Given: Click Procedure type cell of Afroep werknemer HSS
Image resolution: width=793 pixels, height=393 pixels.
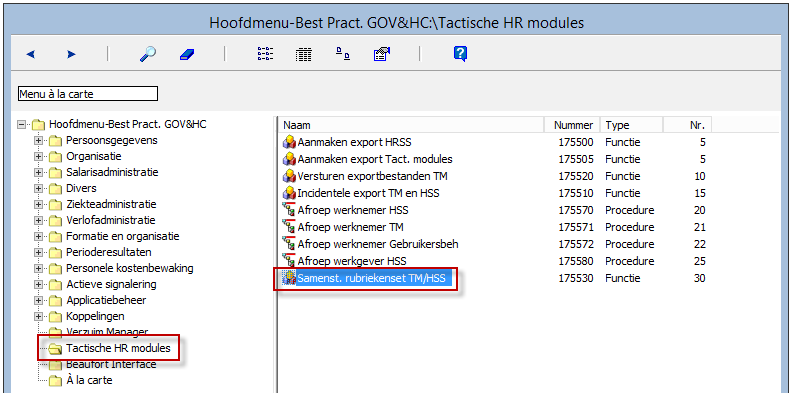Looking at the screenshot, I should 630,210.
